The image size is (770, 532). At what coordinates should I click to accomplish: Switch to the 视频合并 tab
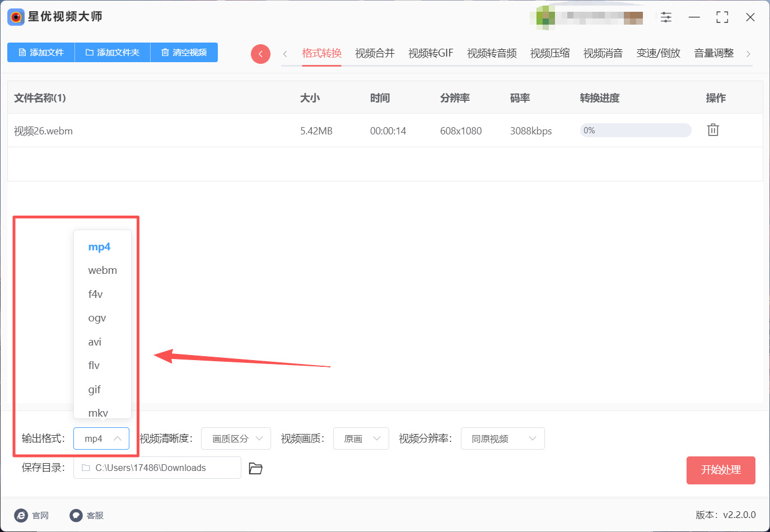(375, 53)
